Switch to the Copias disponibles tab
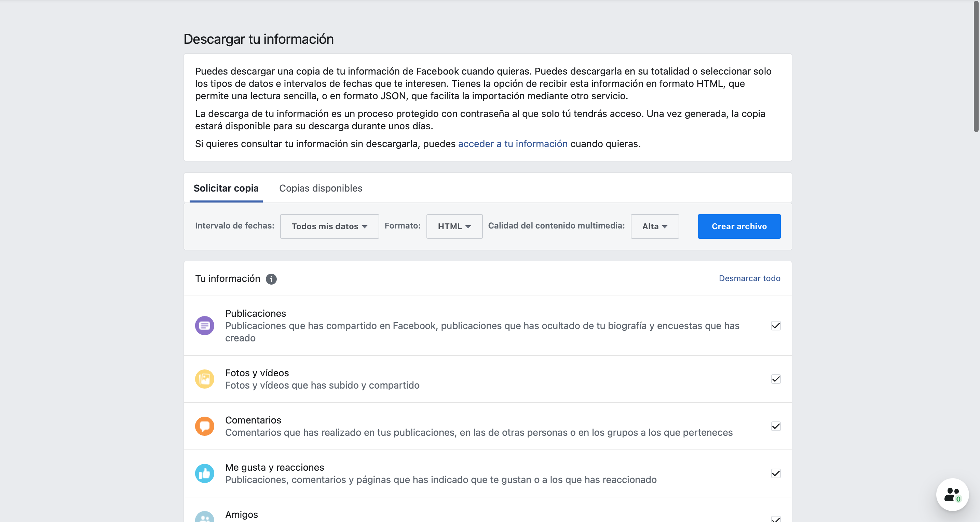The image size is (980, 522). point(320,188)
